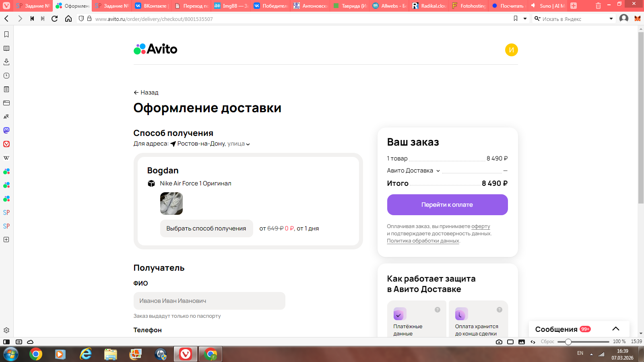Image resolution: width=644 pixels, height=362 pixels.
Task: Expand the address bar bookmark dropdown arrow
Action: point(525,19)
